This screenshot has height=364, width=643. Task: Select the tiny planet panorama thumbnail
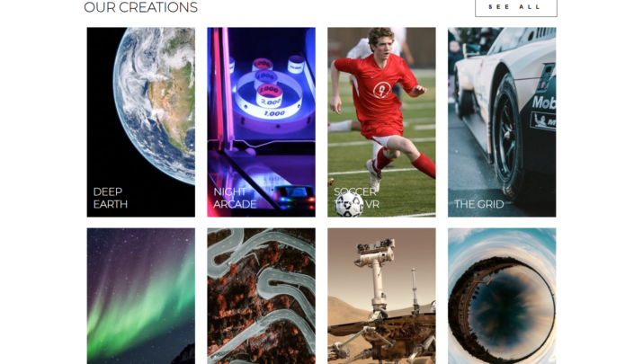coord(502,296)
